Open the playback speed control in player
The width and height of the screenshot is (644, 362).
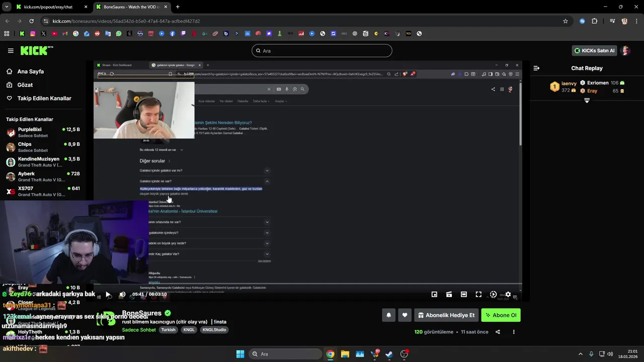pos(493,294)
